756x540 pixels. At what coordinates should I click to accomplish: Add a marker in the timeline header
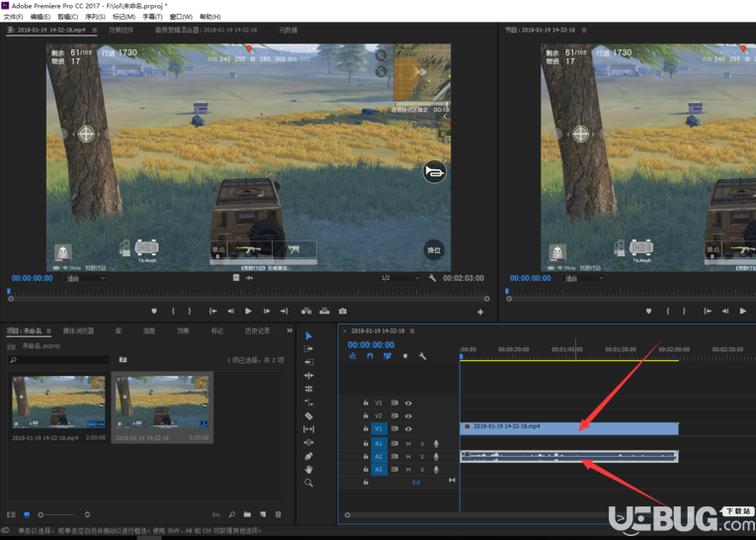405,356
